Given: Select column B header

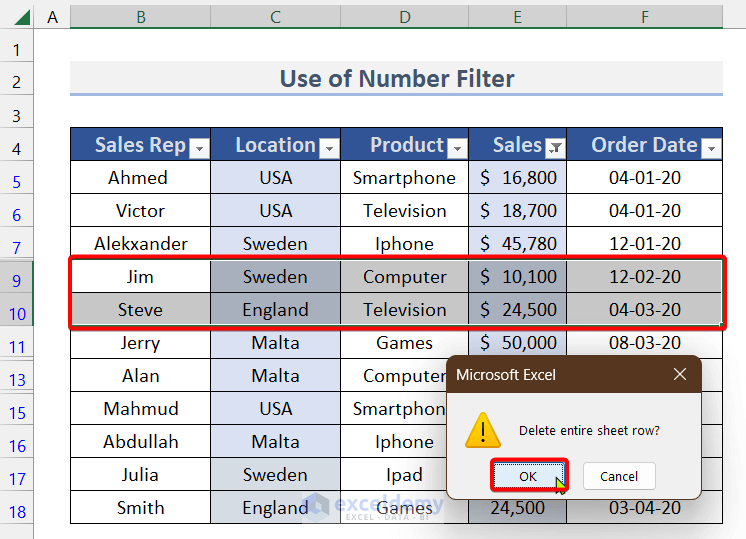Looking at the screenshot, I should (x=140, y=17).
